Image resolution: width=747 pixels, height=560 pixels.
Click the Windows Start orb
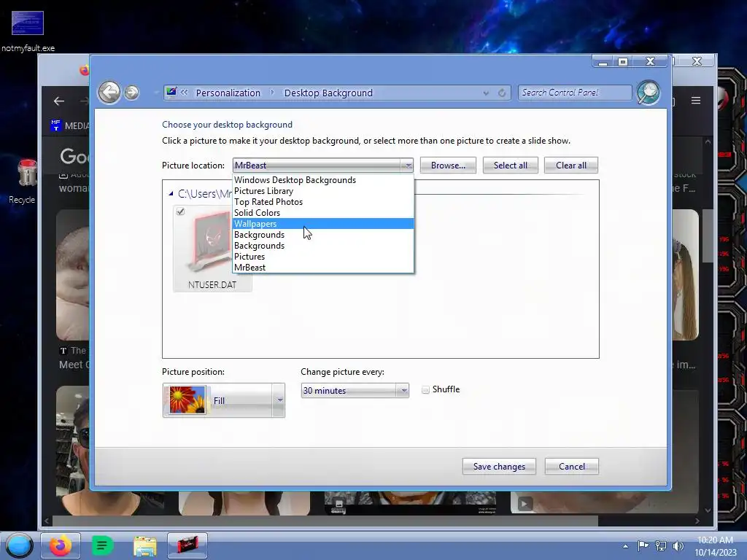point(19,545)
